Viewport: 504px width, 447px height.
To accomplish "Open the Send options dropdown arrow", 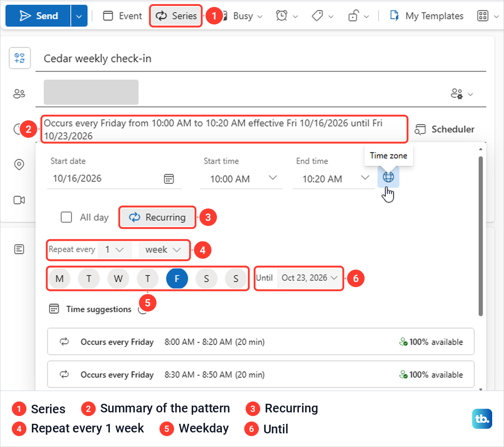I will (79, 16).
